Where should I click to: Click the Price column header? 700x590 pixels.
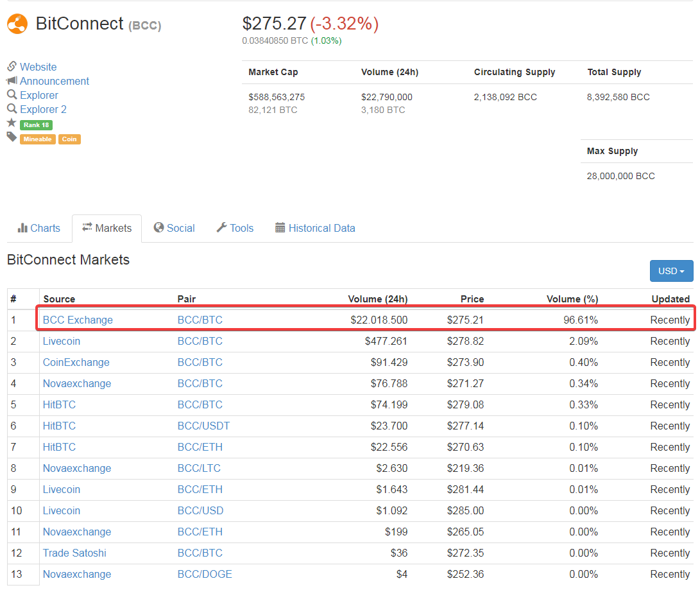472,299
